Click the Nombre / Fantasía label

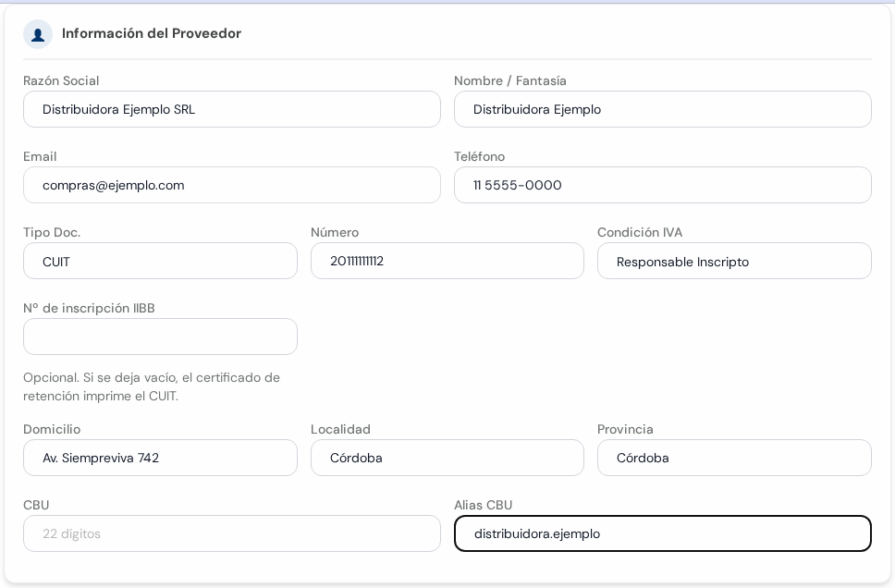tap(510, 80)
